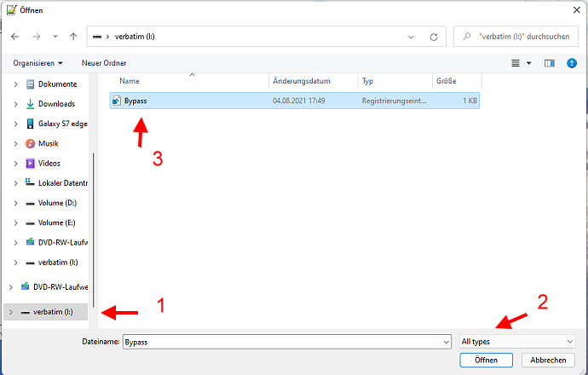
Task: Select Galaxy S7 edge in sidebar
Action: (62, 124)
